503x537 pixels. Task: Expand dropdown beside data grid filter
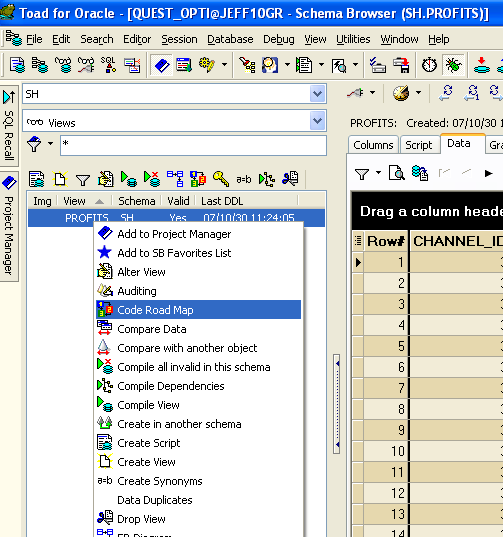[x=378, y=173]
